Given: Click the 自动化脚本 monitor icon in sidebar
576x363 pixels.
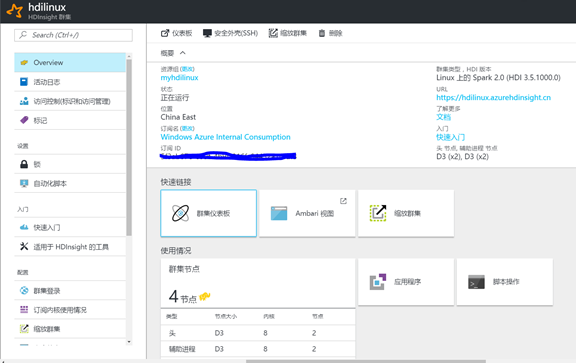Looking at the screenshot, I should point(24,183).
